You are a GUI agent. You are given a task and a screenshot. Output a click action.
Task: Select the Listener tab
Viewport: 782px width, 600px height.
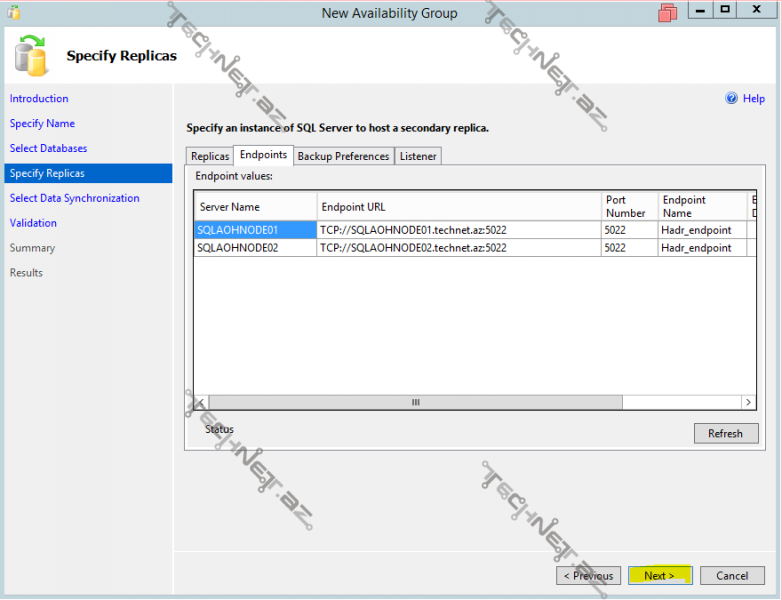click(418, 156)
